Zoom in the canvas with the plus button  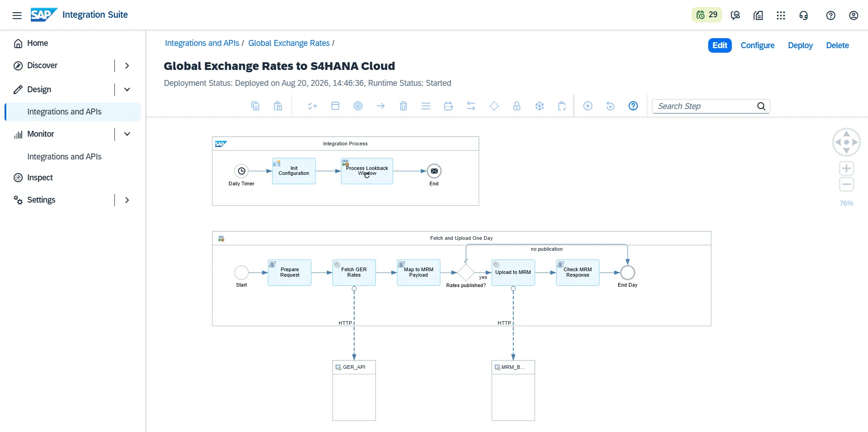click(x=846, y=169)
